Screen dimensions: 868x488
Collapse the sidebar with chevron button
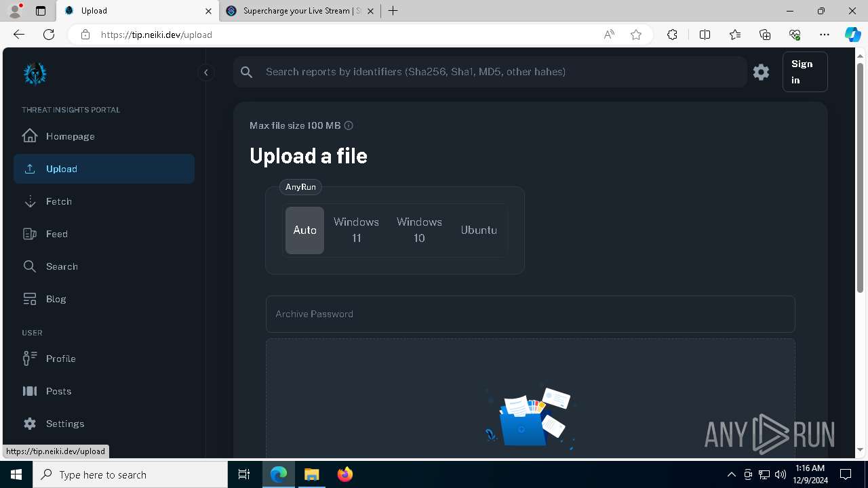tap(205, 73)
